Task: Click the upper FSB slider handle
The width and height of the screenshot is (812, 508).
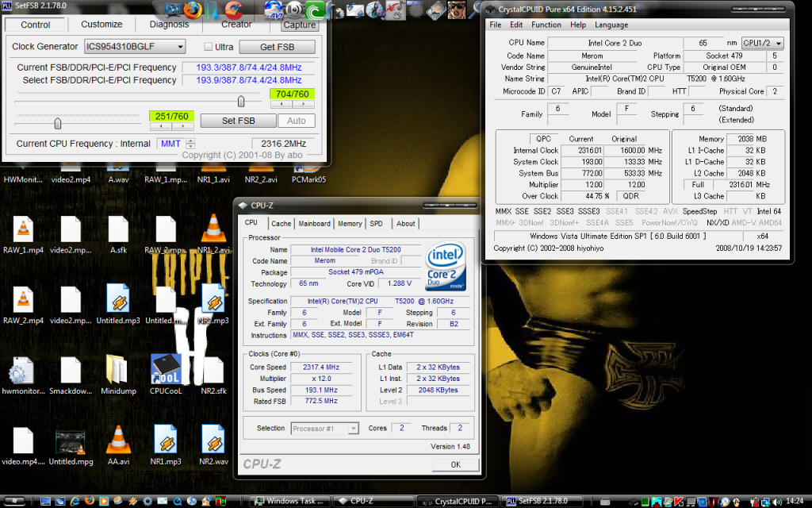Action: click(x=241, y=102)
